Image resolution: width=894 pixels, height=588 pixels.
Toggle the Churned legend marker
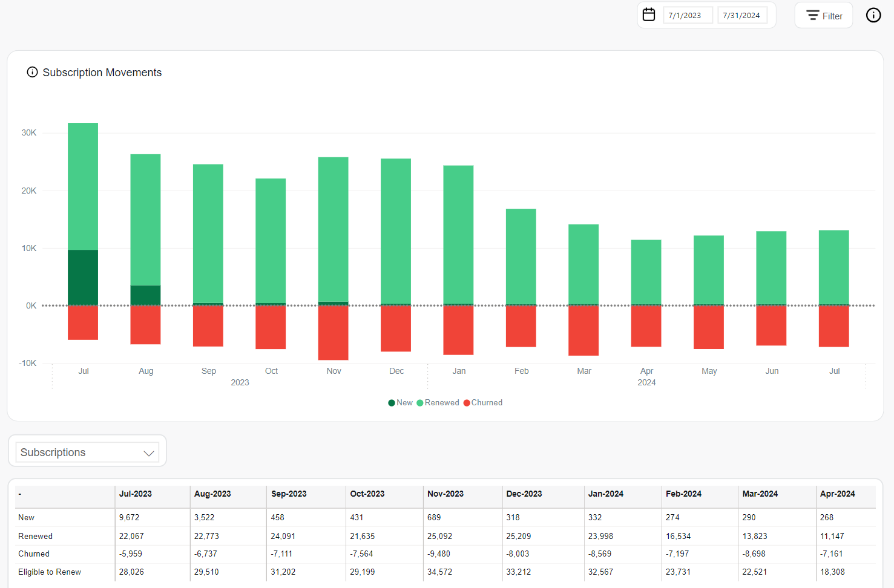point(467,403)
